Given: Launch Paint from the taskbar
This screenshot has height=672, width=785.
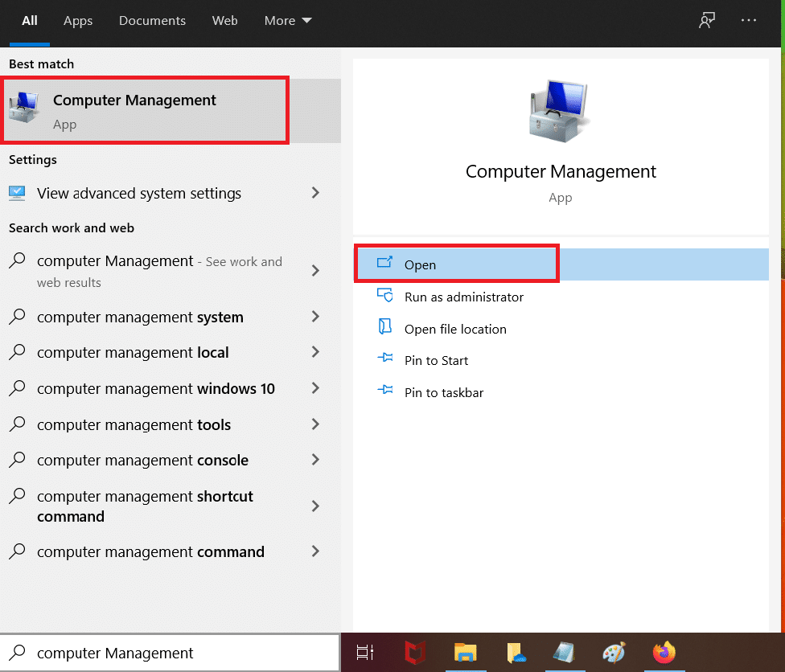Looking at the screenshot, I should click(x=614, y=653).
